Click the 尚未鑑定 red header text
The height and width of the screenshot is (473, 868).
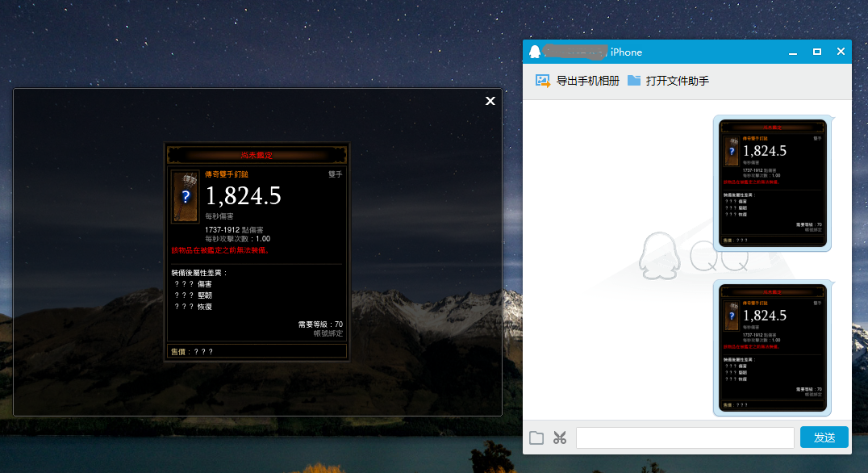(257, 155)
